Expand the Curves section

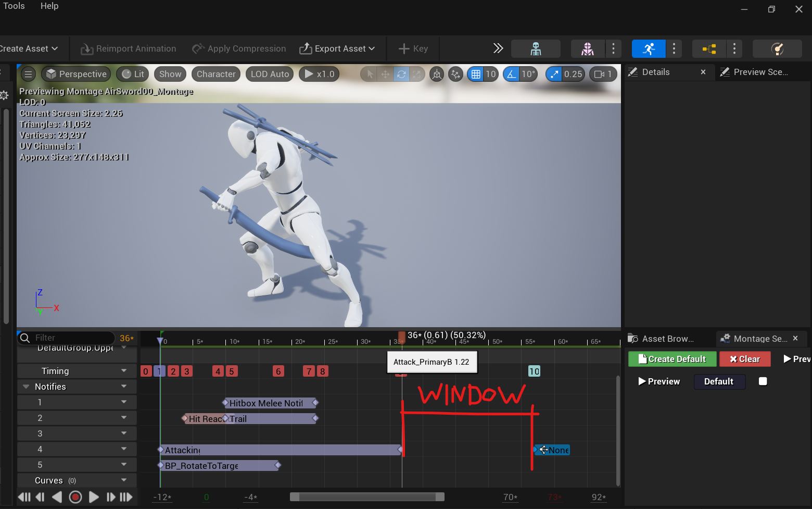pos(48,480)
